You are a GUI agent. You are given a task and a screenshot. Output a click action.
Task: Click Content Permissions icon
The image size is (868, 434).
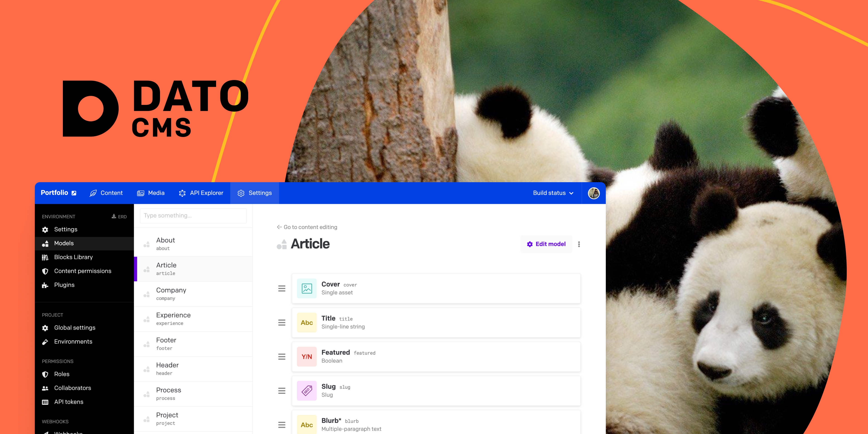point(45,271)
